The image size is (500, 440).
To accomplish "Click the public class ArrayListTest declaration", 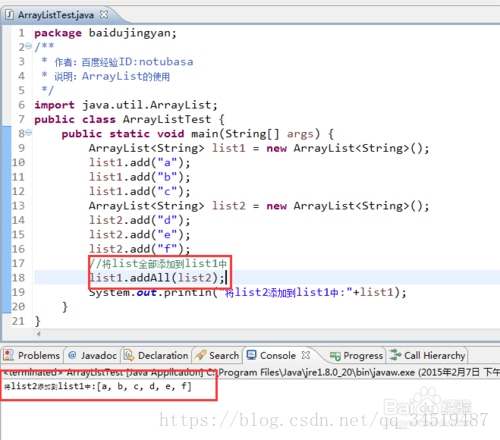I will coord(130,119).
